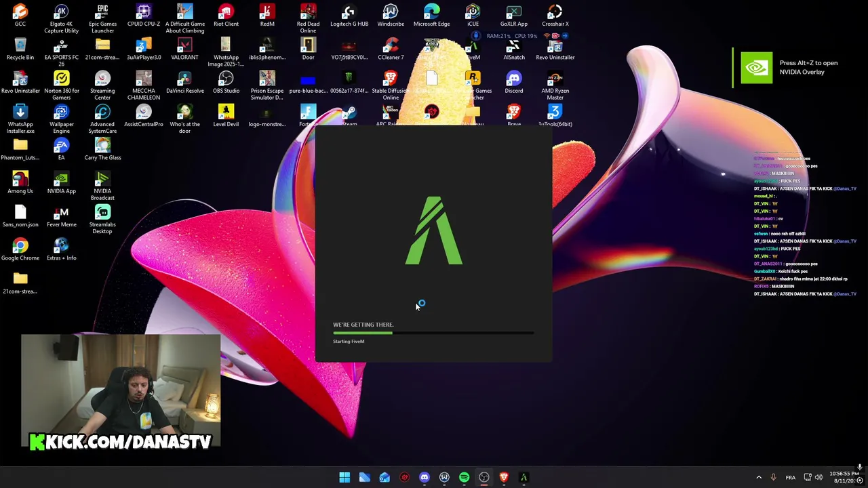
Task: Open the Discord desktop shortcut
Action: pyautogui.click(x=514, y=82)
